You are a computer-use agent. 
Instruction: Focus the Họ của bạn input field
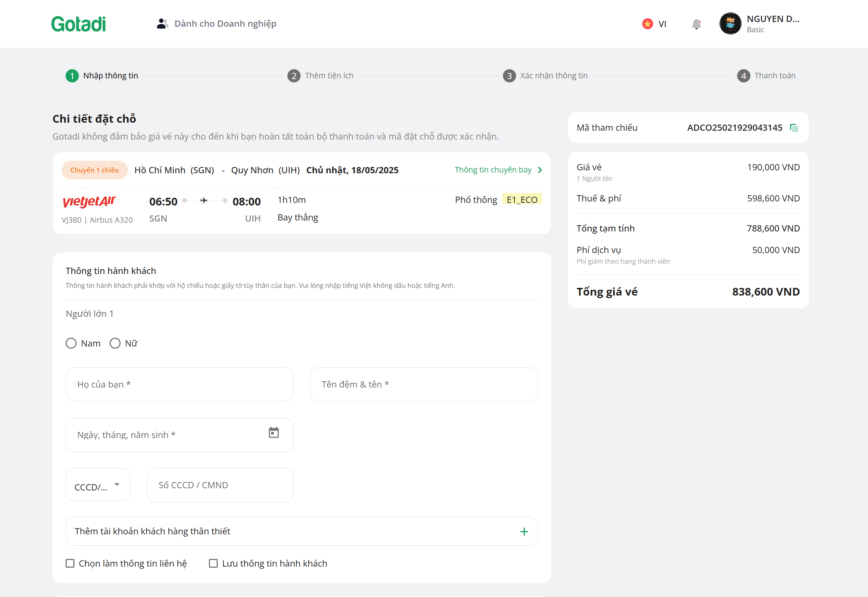point(179,384)
